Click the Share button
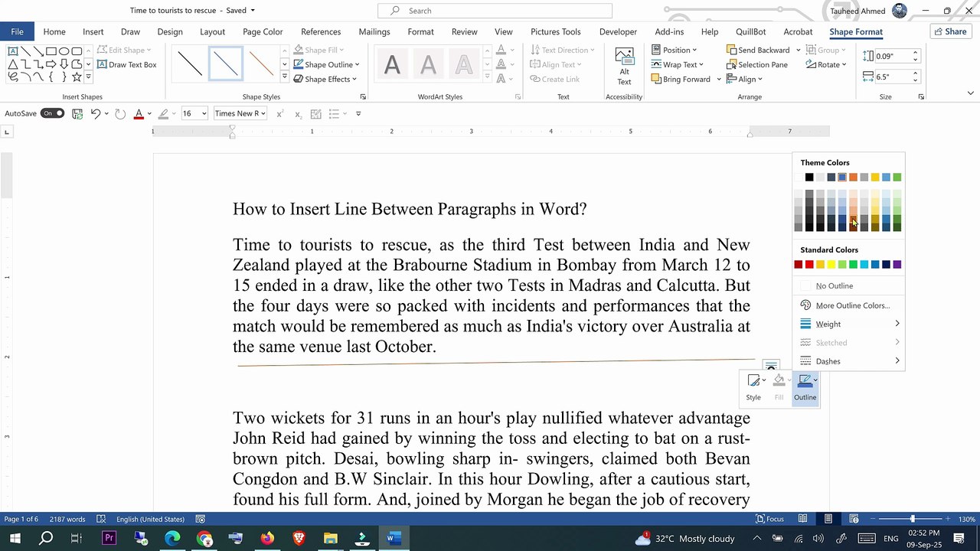Image resolution: width=980 pixels, height=551 pixels. 951,31
